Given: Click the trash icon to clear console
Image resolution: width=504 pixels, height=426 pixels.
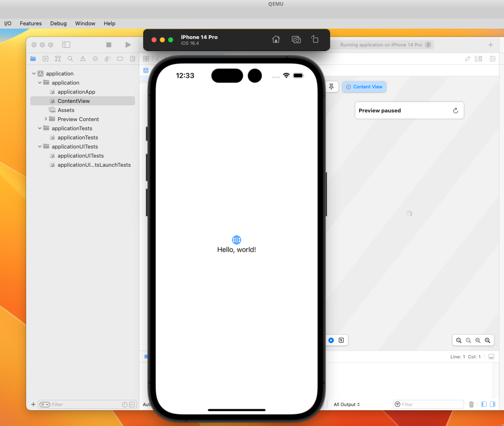Looking at the screenshot, I should [471, 404].
